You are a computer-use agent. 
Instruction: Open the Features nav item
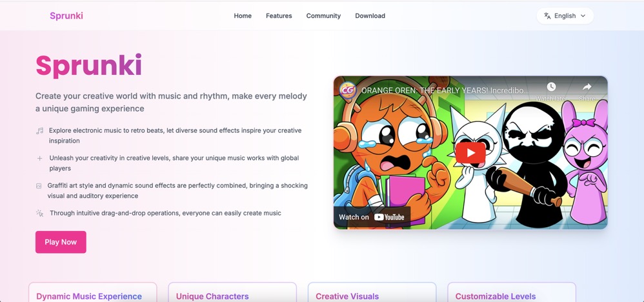click(279, 15)
